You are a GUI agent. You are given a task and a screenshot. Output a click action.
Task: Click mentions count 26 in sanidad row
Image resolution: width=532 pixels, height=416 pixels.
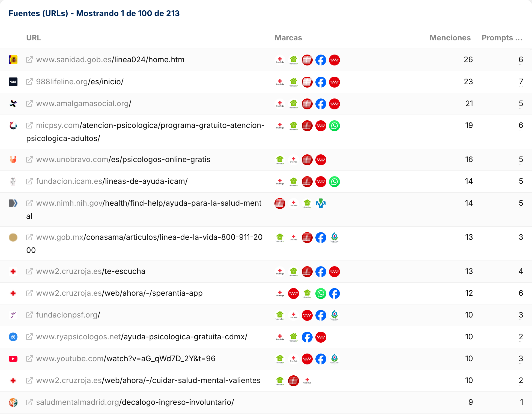point(468,60)
